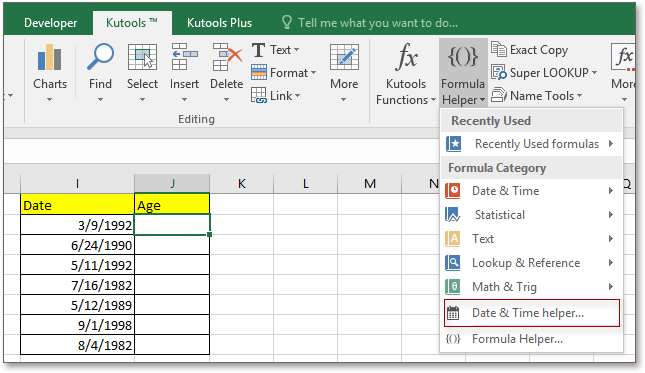Select cell containing 3/9/1992
The image size is (645, 373).
[x=77, y=225]
